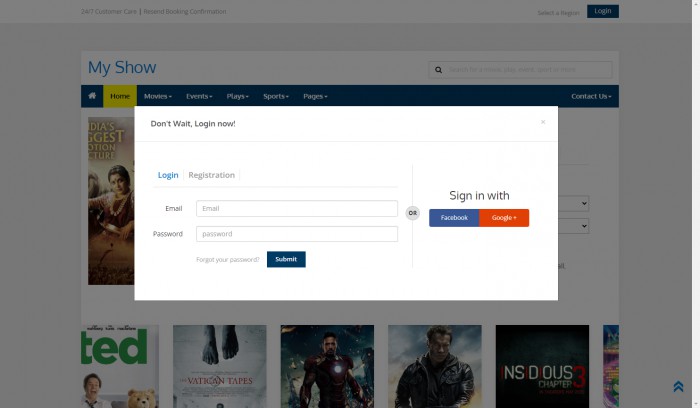This screenshot has height=408, width=700.
Task: Switch to the Login tab
Action: (168, 175)
